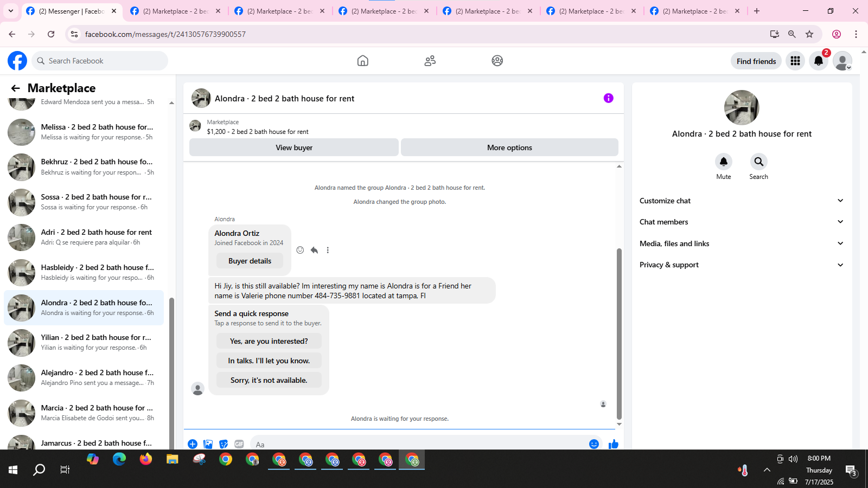Click the Alondra listing photo in right panel
Viewport: 868px width, 488px height.
click(x=742, y=107)
